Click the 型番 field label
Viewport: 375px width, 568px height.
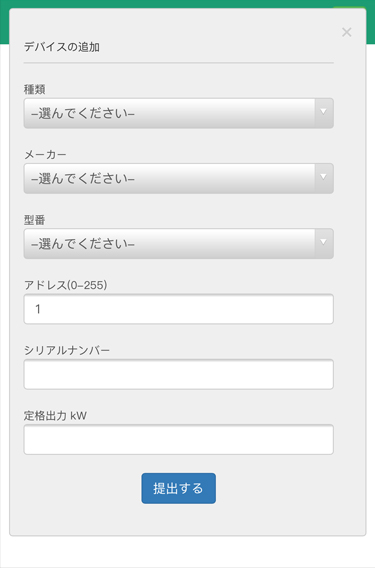[34, 220]
